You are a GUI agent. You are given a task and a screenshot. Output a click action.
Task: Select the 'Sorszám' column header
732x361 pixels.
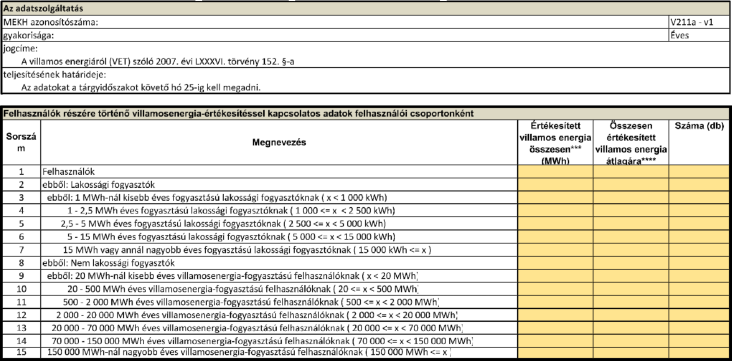pyautogui.click(x=21, y=142)
